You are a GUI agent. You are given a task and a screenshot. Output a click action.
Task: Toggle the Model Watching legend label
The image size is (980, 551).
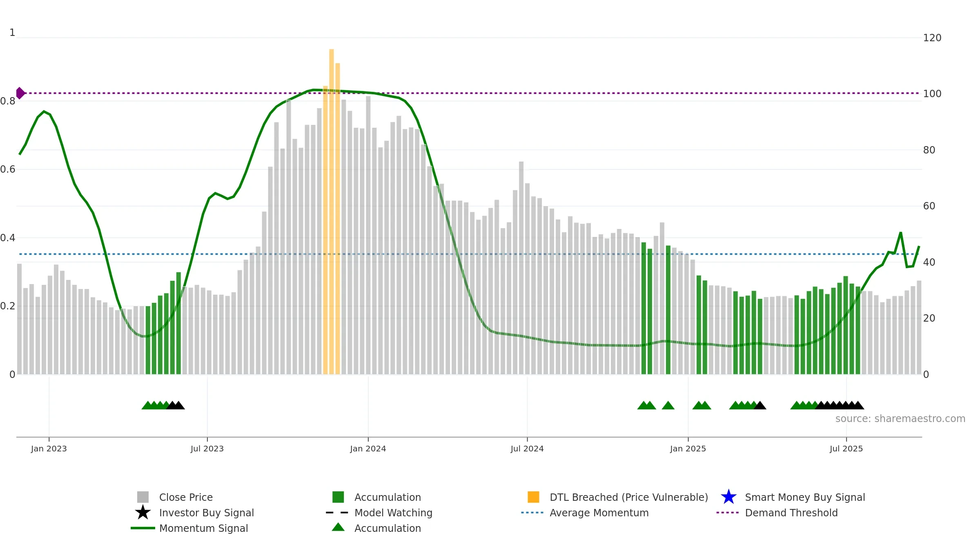[393, 513]
